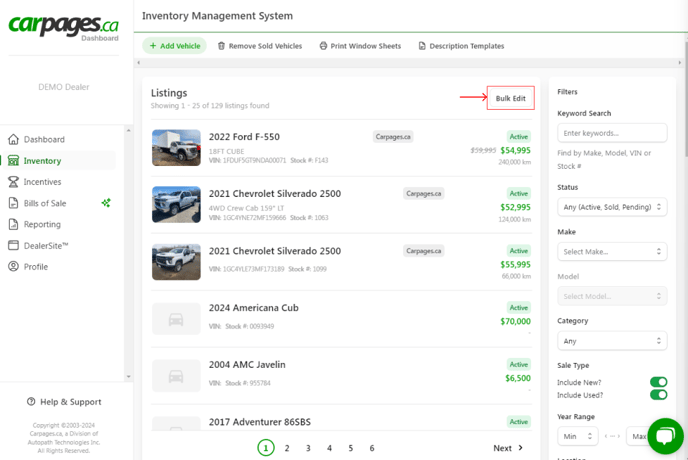
Task: Open the 2022 Ford F-550 photo thumbnail
Action: (x=176, y=147)
